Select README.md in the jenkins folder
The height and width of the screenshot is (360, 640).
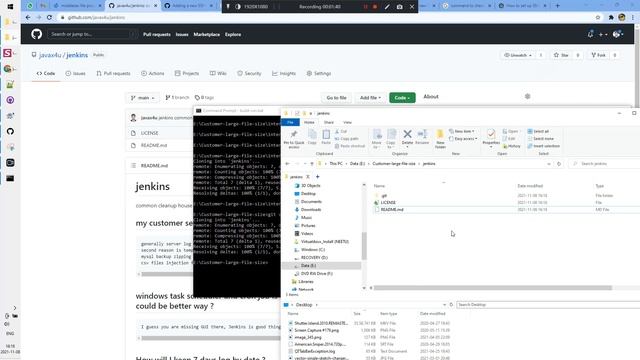click(392, 209)
